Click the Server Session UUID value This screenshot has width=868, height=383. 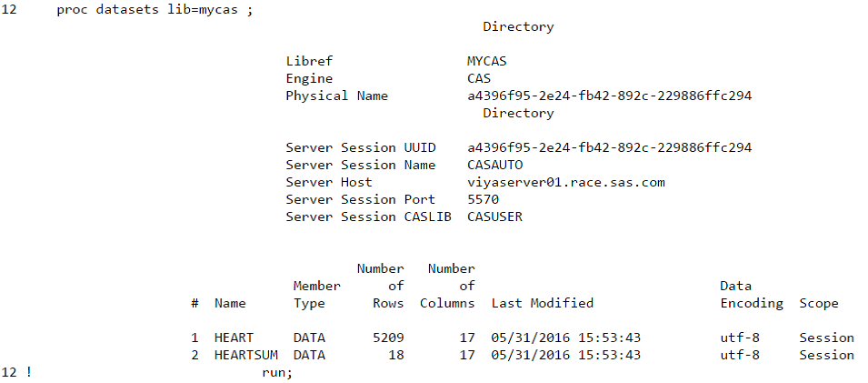609,147
